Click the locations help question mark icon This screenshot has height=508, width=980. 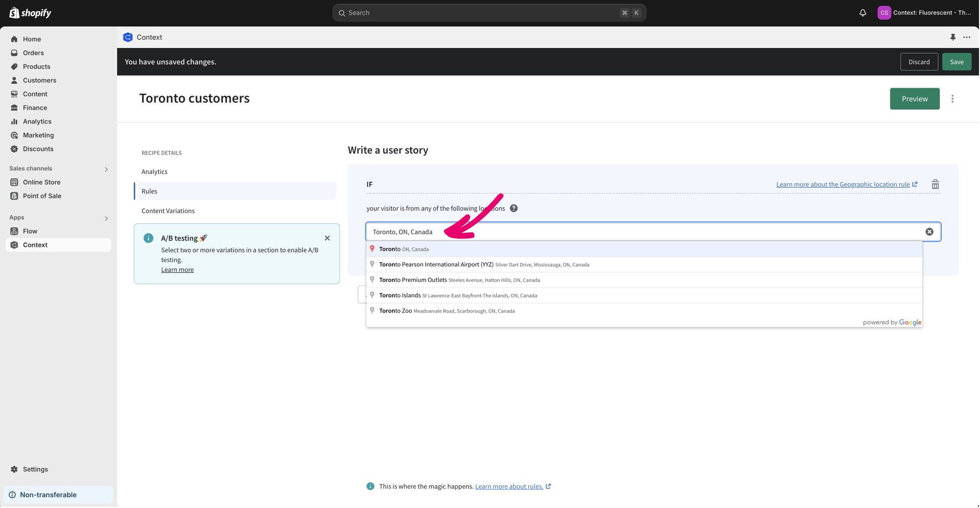(514, 208)
